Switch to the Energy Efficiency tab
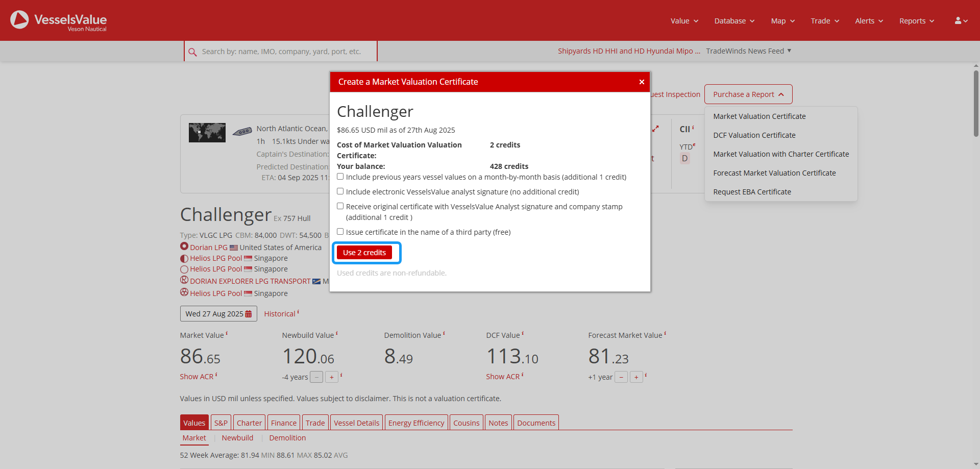Viewport: 980px width, 469px height. tap(416, 423)
